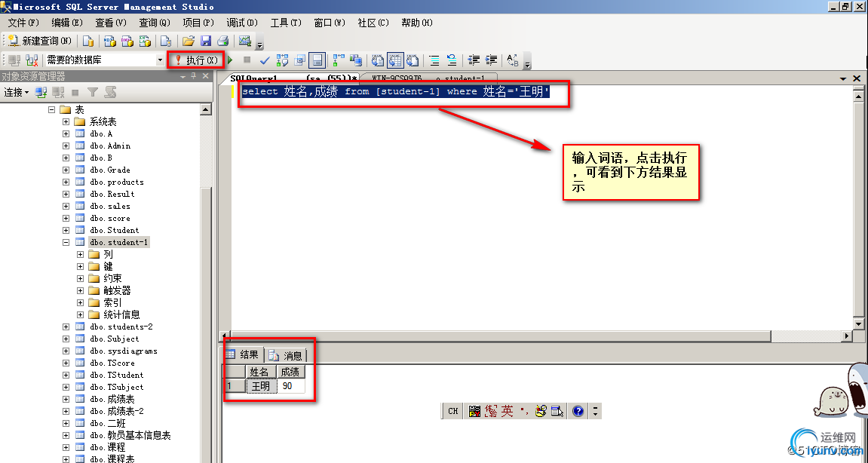Expand the dbo.Admin table node

[x=66, y=146]
